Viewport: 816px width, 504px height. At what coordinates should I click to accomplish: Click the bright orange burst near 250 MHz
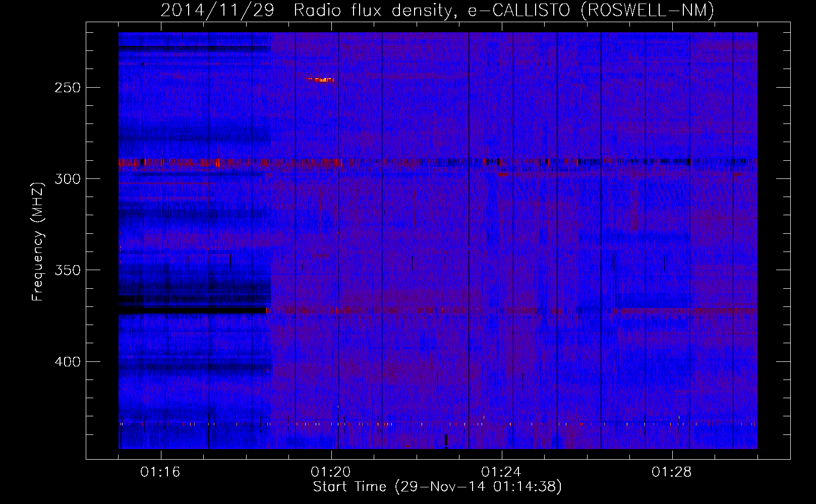320,80
